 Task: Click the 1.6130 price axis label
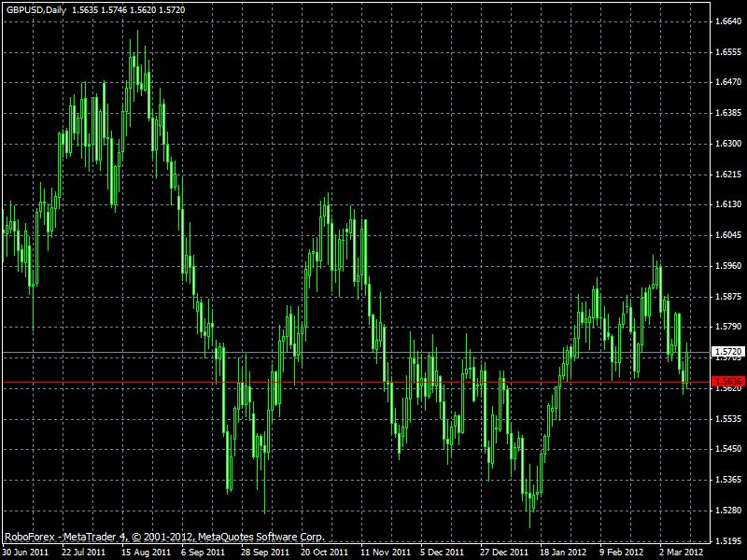(x=728, y=204)
